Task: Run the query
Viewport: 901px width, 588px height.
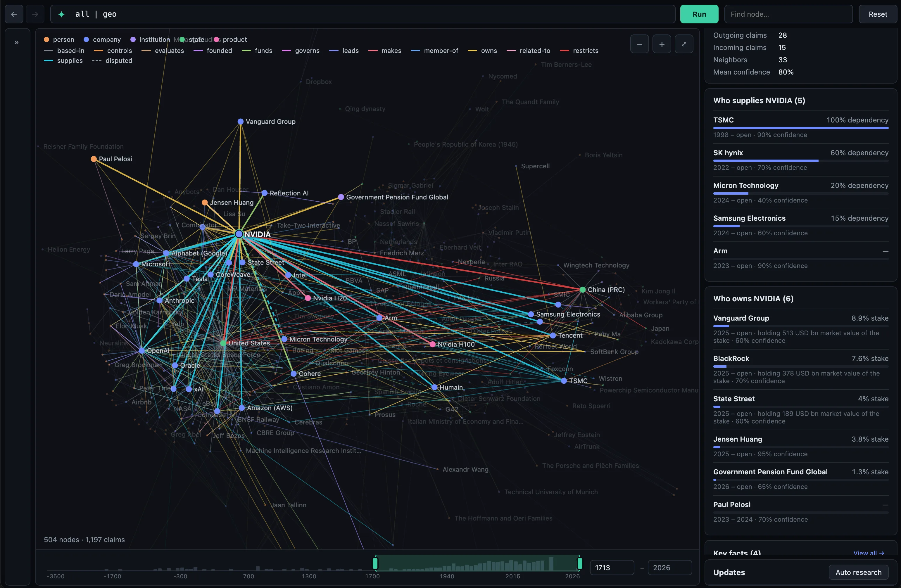Action: pos(699,14)
